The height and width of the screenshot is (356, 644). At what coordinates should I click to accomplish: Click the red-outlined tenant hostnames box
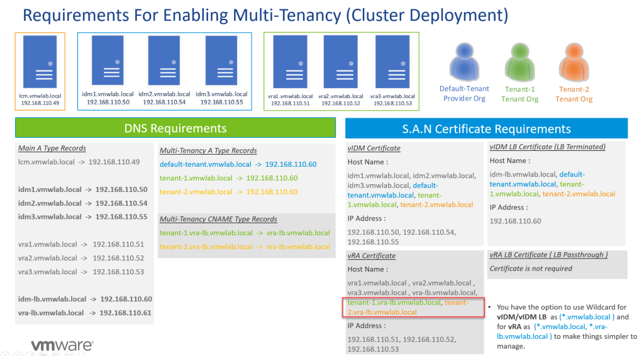click(x=415, y=307)
